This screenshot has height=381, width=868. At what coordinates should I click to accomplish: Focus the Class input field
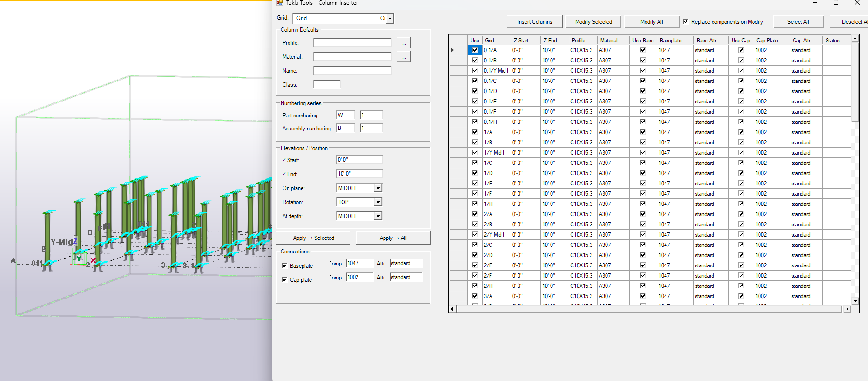(x=327, y=84)
